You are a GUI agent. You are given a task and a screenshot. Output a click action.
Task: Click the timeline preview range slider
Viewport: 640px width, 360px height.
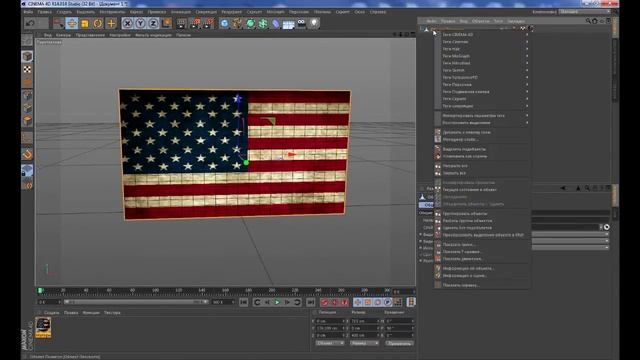point(136,302)
